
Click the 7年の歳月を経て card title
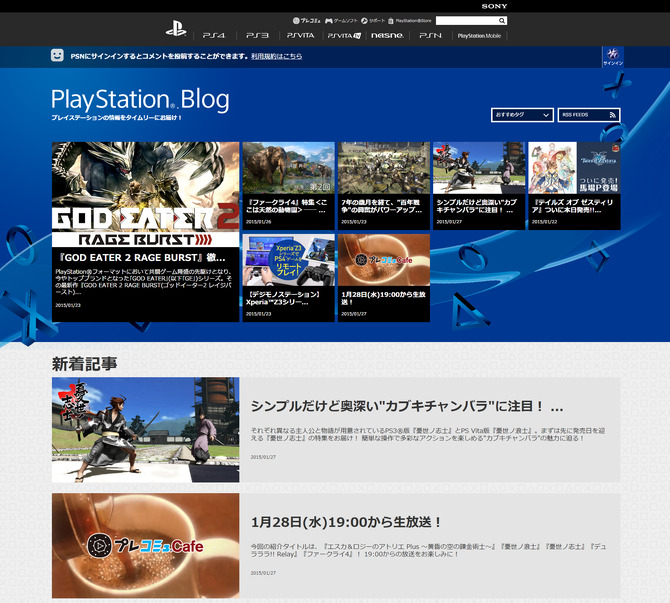(x=382, y=206)
